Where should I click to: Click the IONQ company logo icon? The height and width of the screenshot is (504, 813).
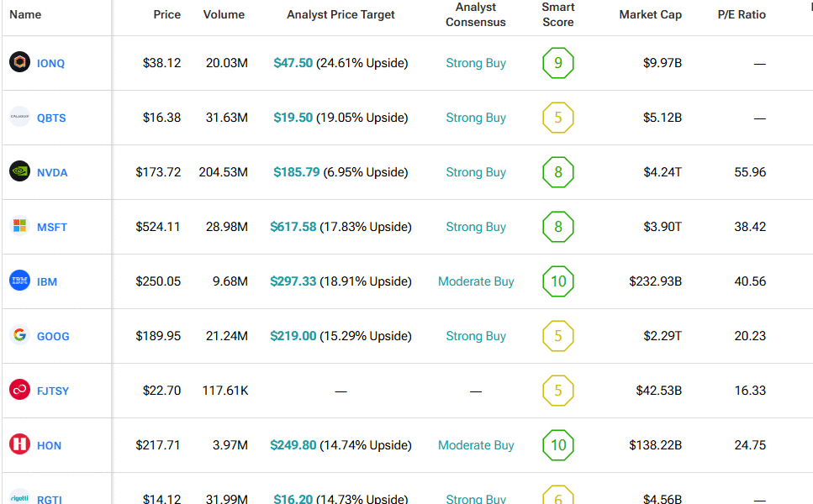pyautogui.click(x=19, y=62)
